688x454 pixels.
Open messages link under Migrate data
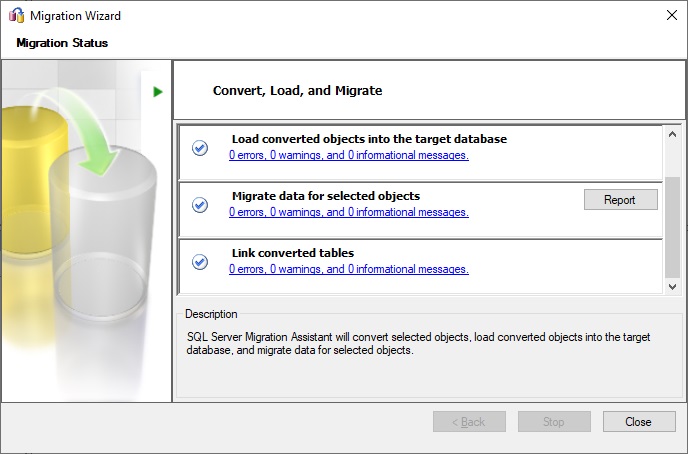click(x=349, y=212)
